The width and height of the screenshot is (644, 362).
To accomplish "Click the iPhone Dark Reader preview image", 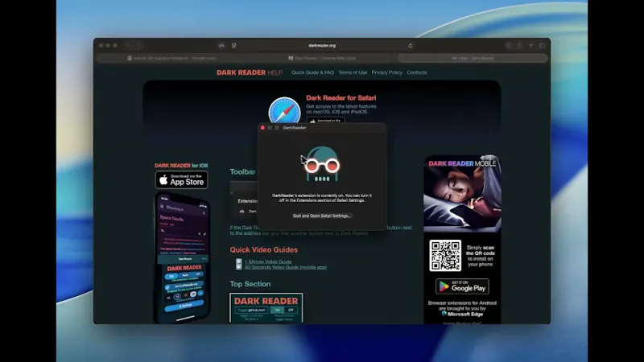I will pyautogui.click(x=183, y=257).
